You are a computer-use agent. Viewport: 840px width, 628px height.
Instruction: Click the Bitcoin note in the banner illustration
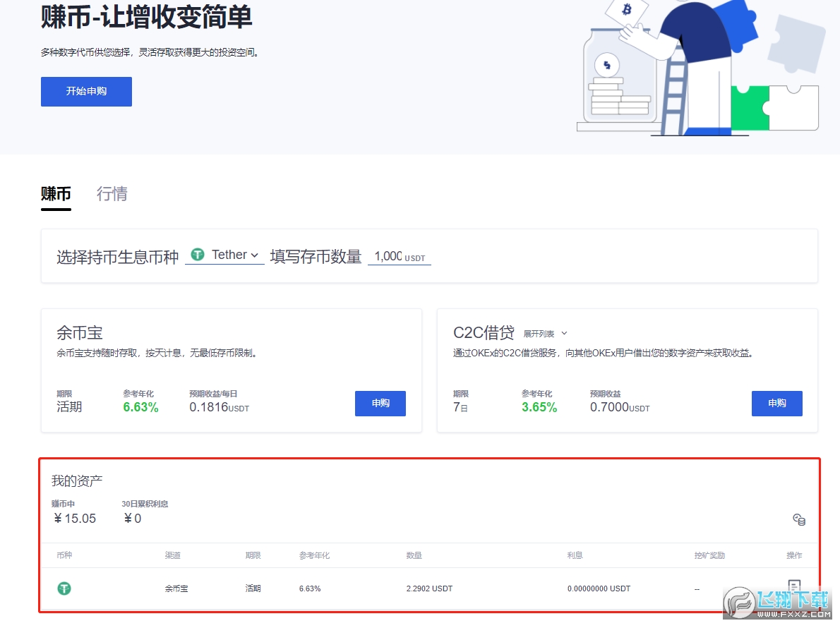[627, 11]
